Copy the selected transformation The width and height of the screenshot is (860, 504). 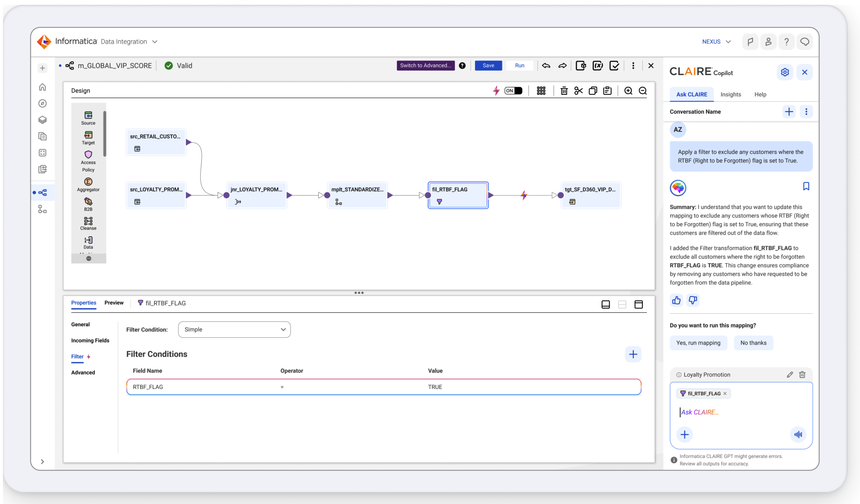coord(593,91)
